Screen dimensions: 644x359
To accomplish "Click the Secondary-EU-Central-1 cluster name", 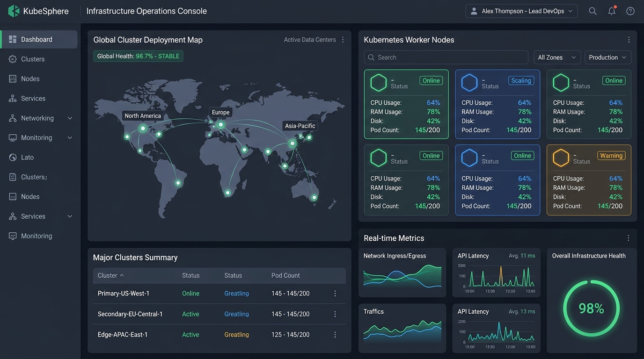I will pos(130,314).
